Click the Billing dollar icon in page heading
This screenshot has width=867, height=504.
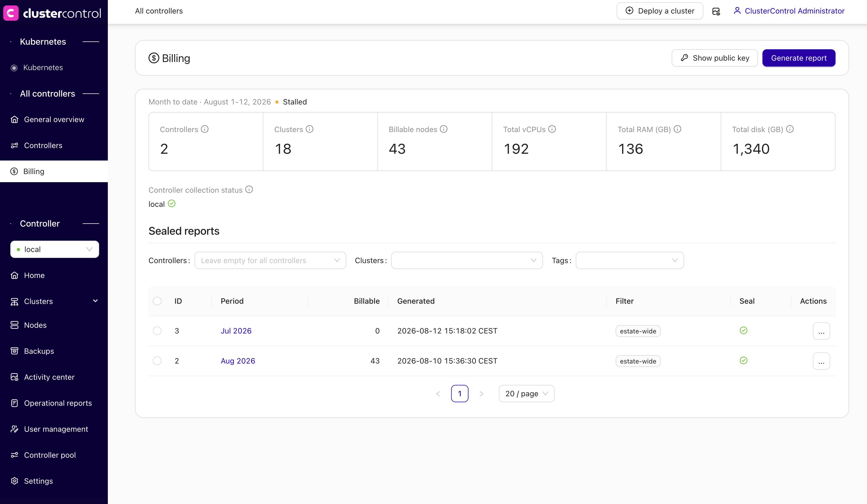point(153,58)
